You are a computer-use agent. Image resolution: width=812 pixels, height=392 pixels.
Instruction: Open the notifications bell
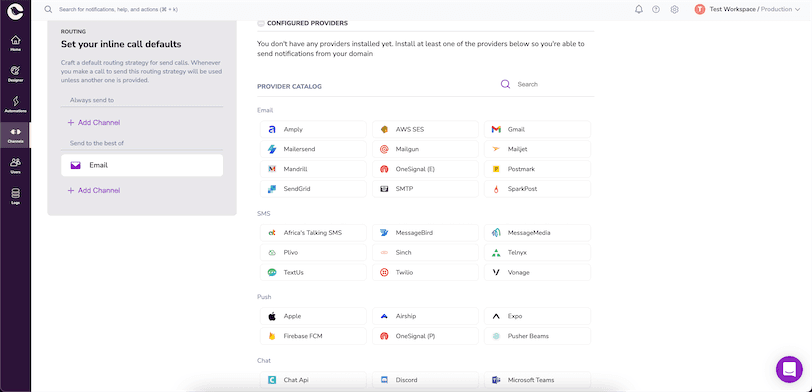(x=639, y=9)
